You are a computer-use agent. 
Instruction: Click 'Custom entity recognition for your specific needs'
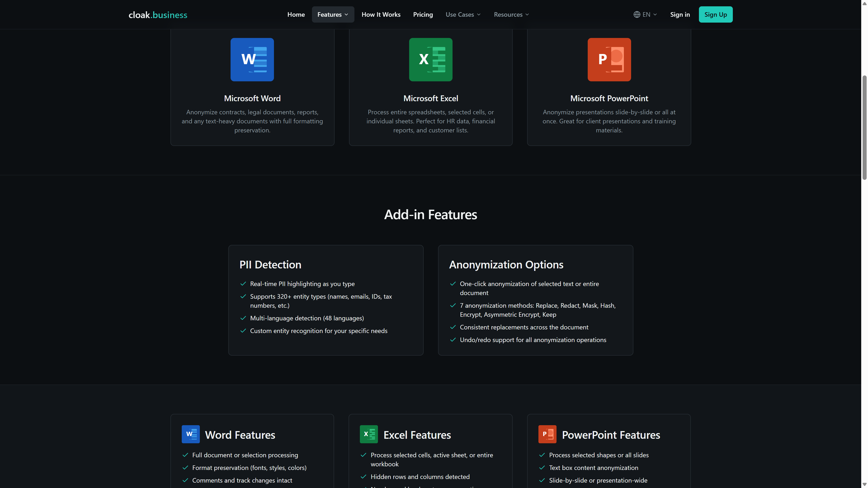point(319,331)
